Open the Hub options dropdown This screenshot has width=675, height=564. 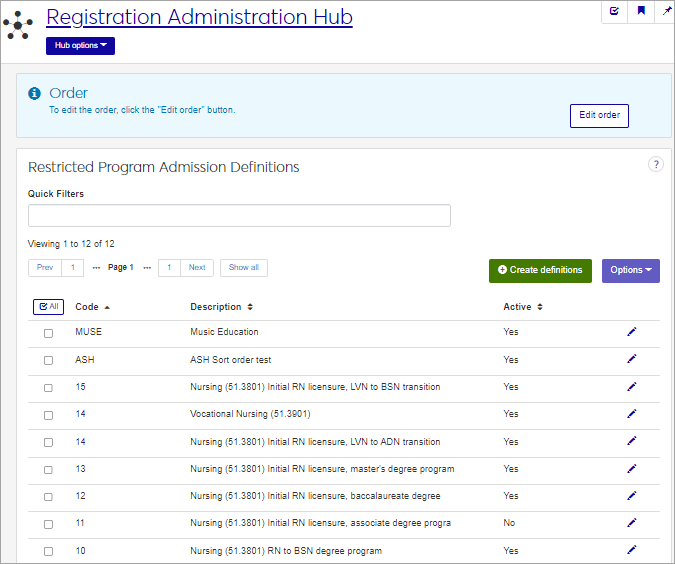pyautogui.click(x=80, y=46)
